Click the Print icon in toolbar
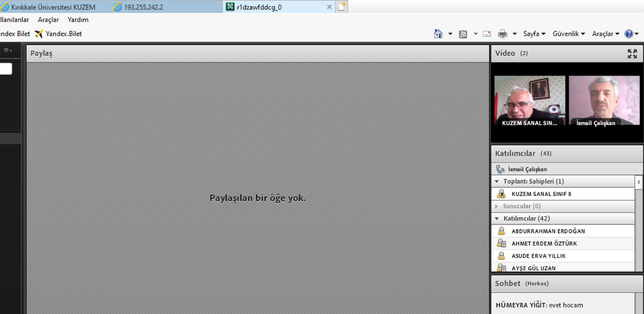 503,33
